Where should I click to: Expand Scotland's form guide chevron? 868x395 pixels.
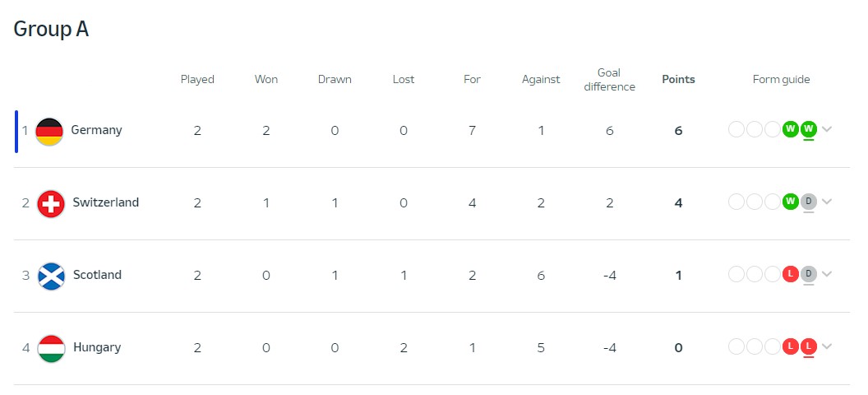coord(827,274)
